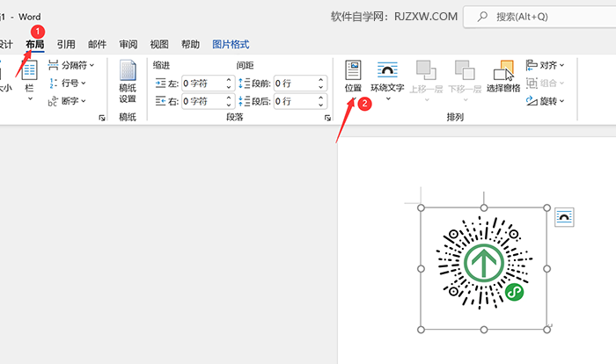Click Bring Forward (上移一层) icon
This screenshot has width=616, height=364.
click(x=426, y=71)
